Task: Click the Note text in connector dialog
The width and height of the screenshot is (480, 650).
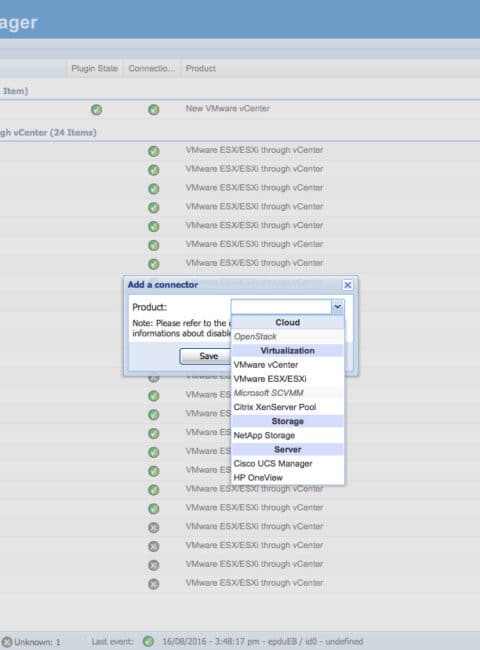Action: point(181,328)
